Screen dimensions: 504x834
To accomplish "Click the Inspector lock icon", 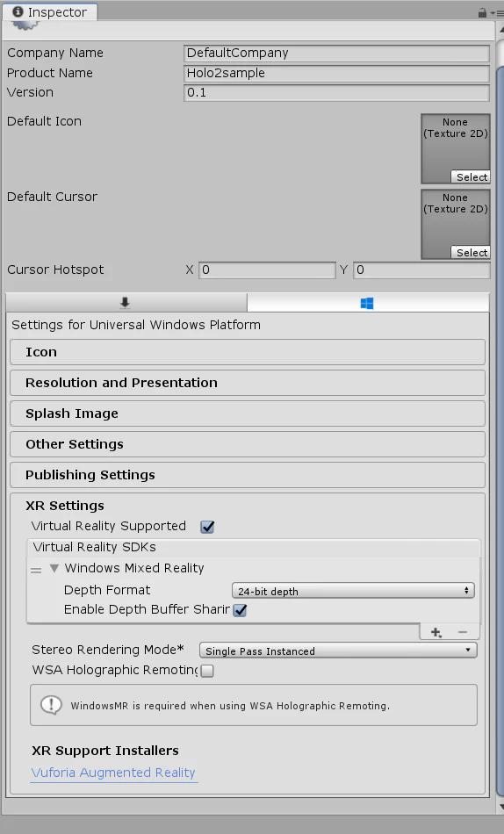I will point(482,13).
